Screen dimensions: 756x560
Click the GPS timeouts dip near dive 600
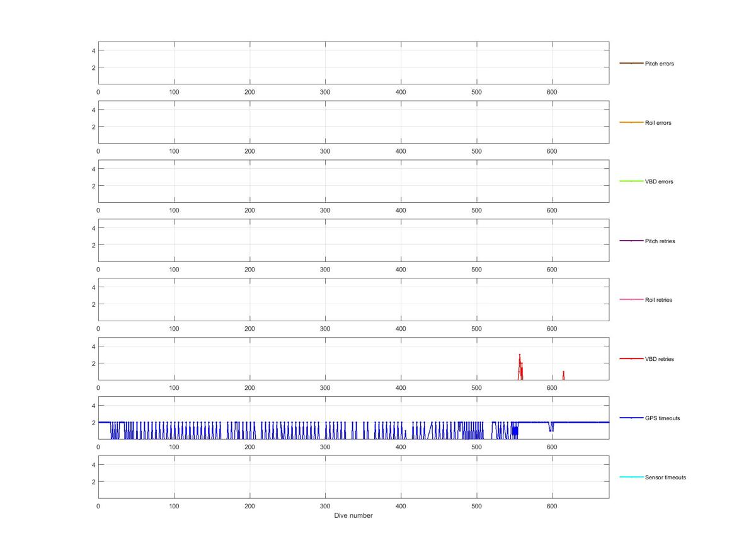click(x=551, y=426)
